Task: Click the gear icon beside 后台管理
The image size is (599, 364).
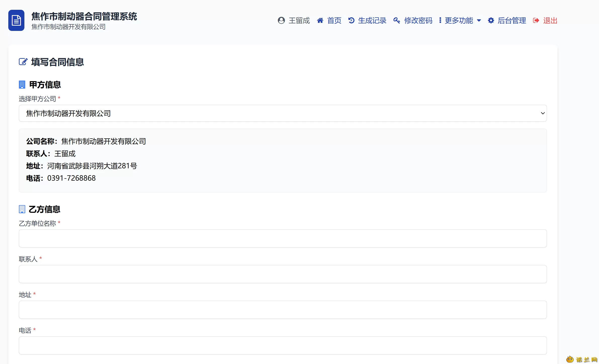Action: click(x=491, y=20)
